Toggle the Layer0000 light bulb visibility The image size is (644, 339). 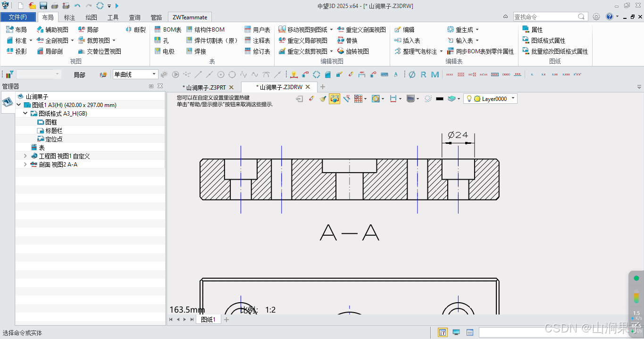(x=470, y=99)
